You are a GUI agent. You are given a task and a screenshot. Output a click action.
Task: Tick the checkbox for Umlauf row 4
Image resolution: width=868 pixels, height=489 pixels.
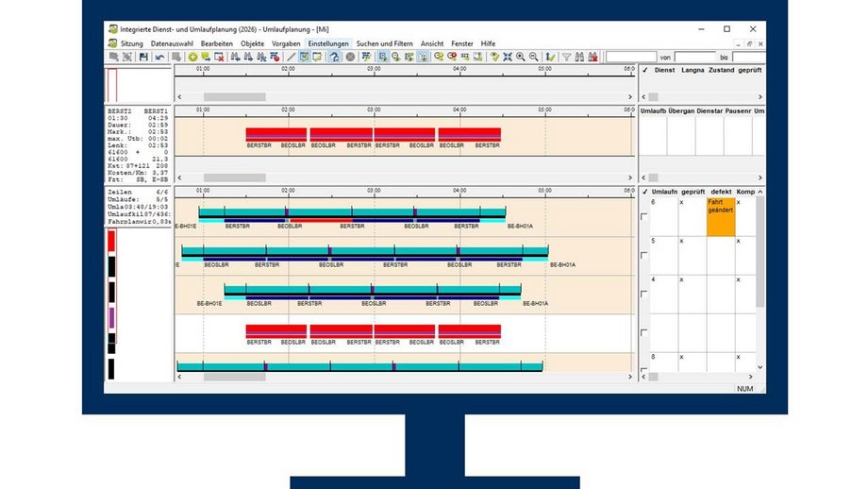click(x=644, y=294)
